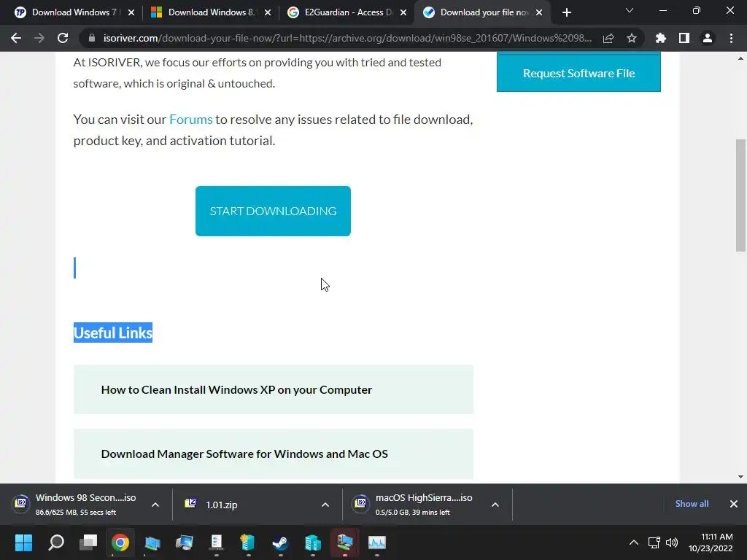Close the Download your file now tab
747x560 pixels.
coord(539,13)
